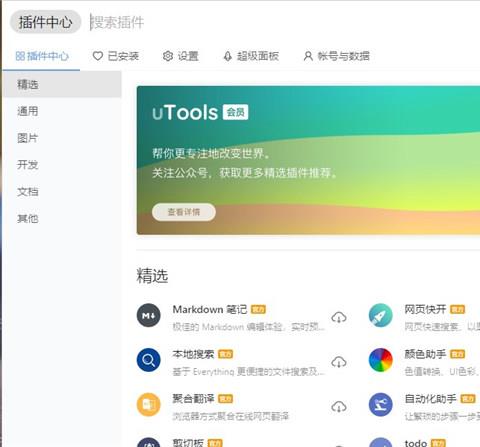Click the 本地搜索 plugin description
The width and height of the screenshot is (480, 447).
[x=249, y=371]
